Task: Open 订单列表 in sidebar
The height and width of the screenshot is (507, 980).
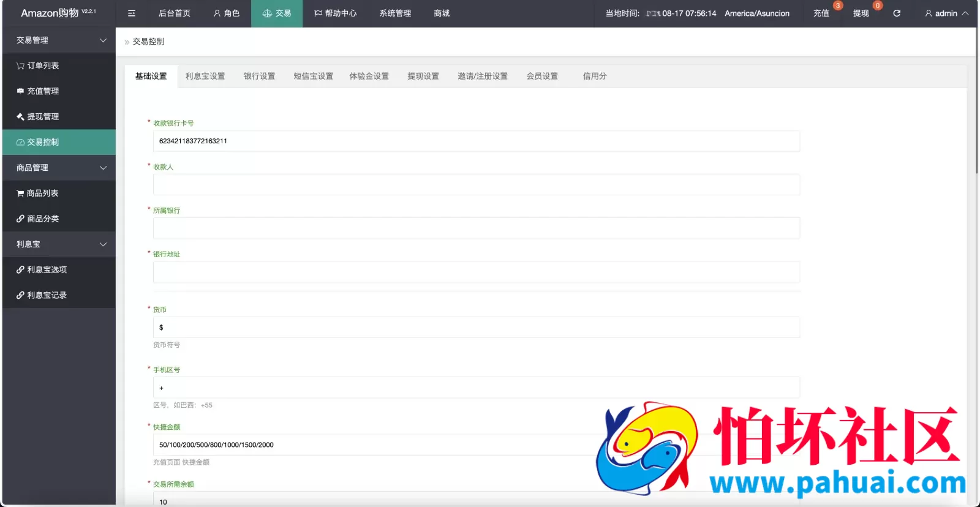Action: [59, 66]
